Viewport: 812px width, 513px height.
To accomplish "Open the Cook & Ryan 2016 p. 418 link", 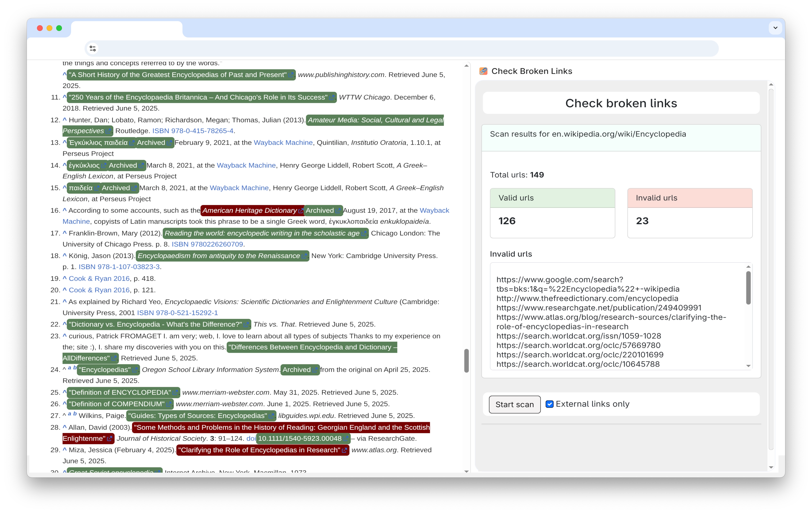I will coord(99,279).
